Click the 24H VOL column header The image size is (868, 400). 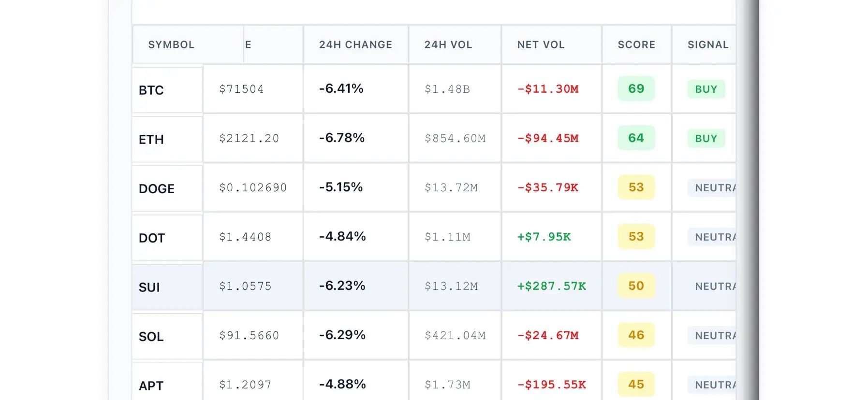(448, 45)
